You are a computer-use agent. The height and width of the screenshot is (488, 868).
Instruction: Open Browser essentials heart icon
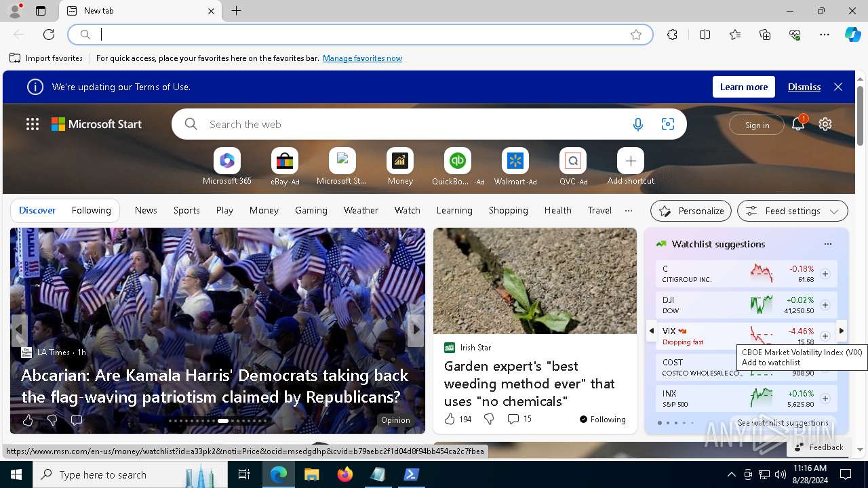click(795, 35)
